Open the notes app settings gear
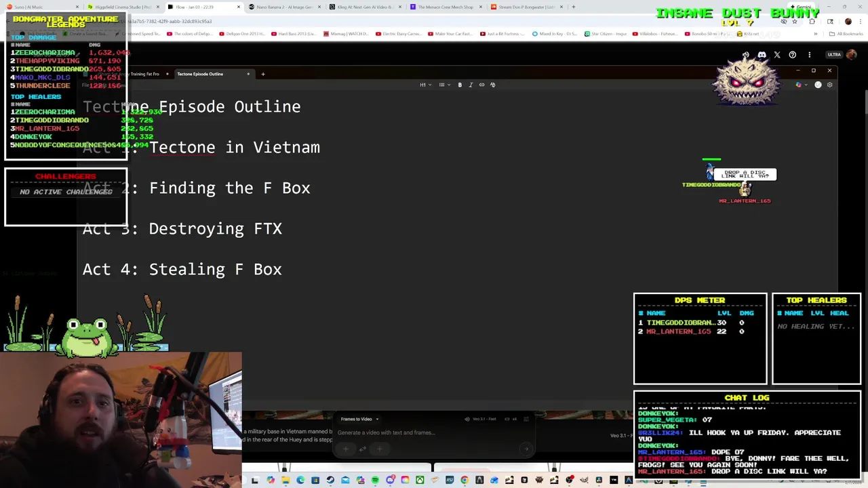The height and width of the screenshot is (488, 868). click(x=830, y=85)
